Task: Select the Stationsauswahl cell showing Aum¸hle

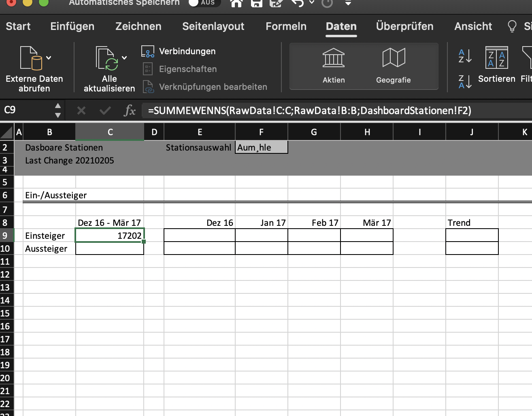Action: [261, 147]
